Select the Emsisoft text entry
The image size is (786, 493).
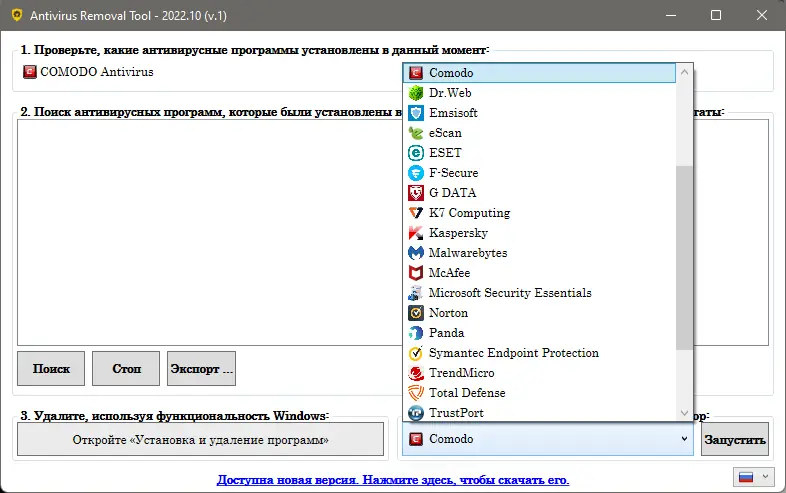tap(453, 113)
